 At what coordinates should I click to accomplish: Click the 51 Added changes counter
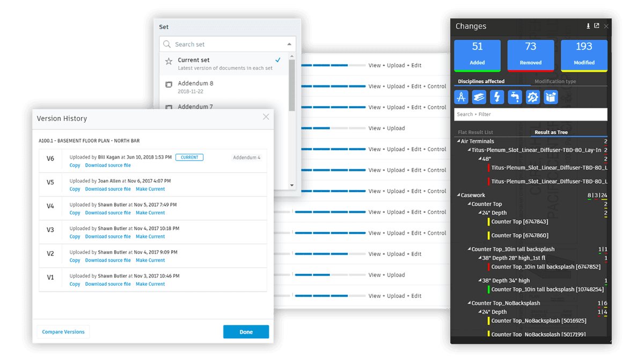(x=477, y=54)
